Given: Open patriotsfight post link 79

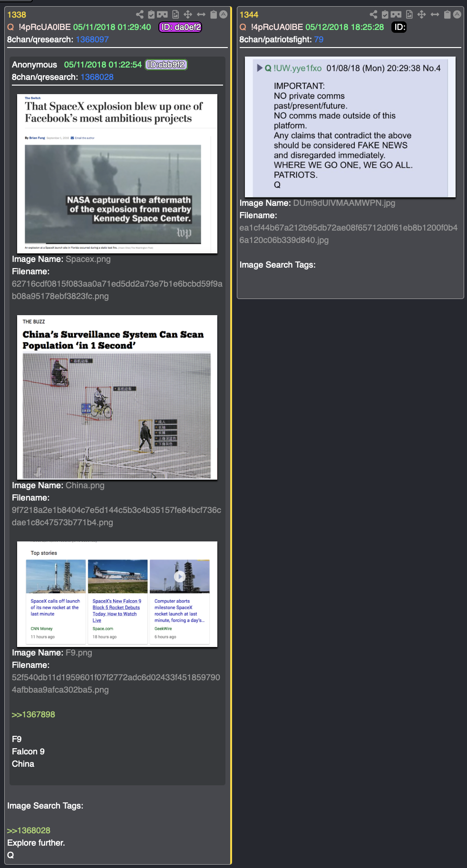Looking at the screenshot, I should [319, 39].
